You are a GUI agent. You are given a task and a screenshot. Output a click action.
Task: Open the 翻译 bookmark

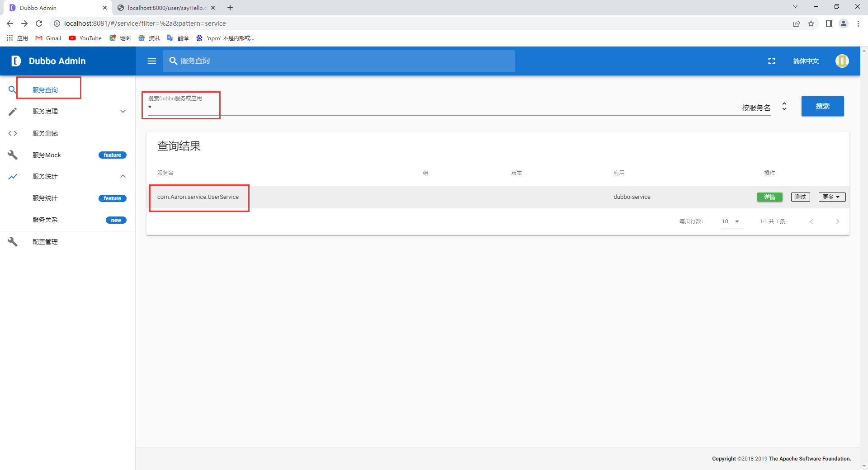[178, 38]
